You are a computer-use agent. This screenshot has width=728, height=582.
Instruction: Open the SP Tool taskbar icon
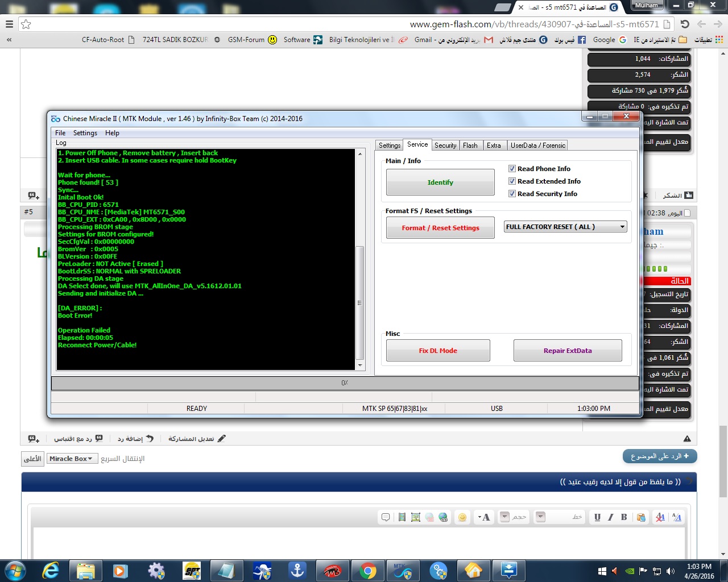pos(192,571)
